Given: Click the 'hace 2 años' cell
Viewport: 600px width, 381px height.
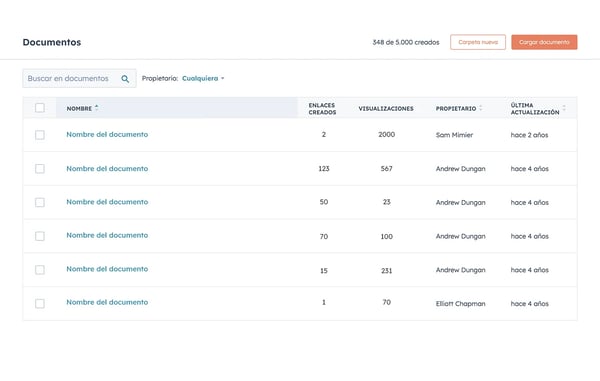Looking at the screenshot, I should point(529,135).
